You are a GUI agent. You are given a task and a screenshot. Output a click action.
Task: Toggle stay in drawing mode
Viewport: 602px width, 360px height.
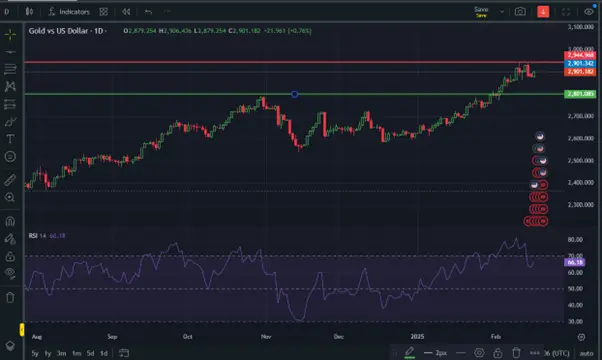click(x=10, y=239)
